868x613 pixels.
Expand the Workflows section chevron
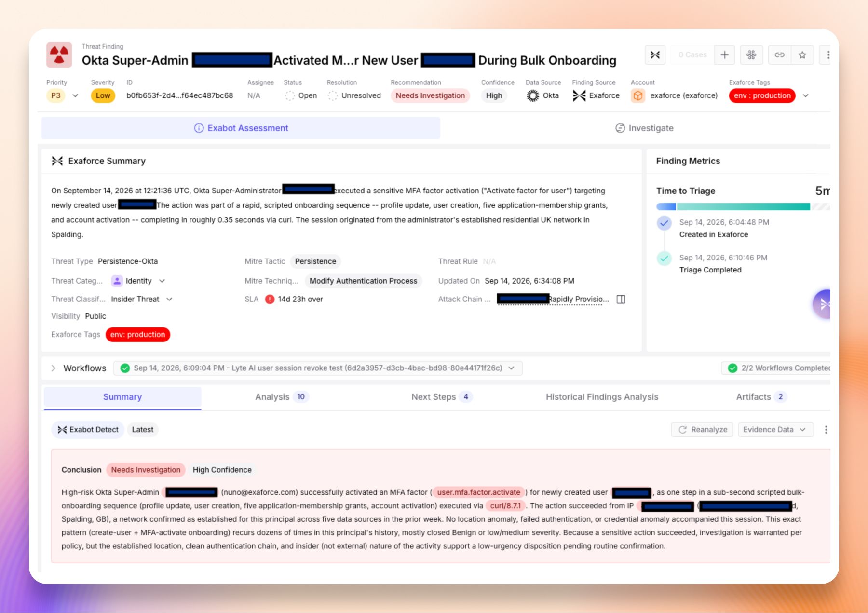point(54,368)
